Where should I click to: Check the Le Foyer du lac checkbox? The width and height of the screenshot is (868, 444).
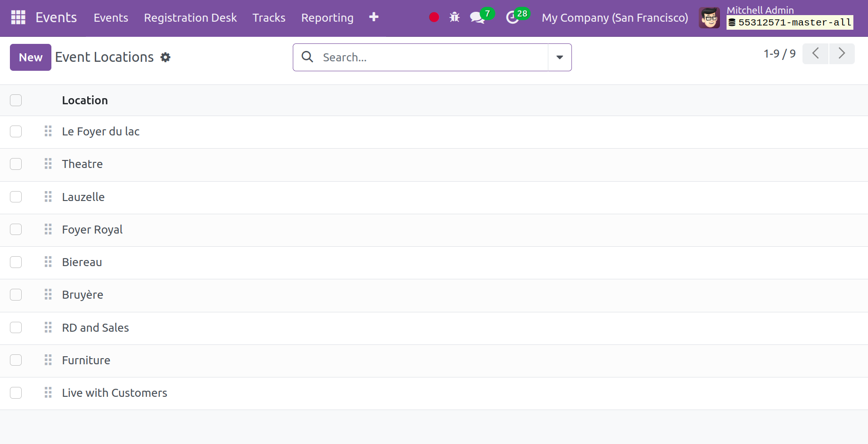tap(16, 131)
